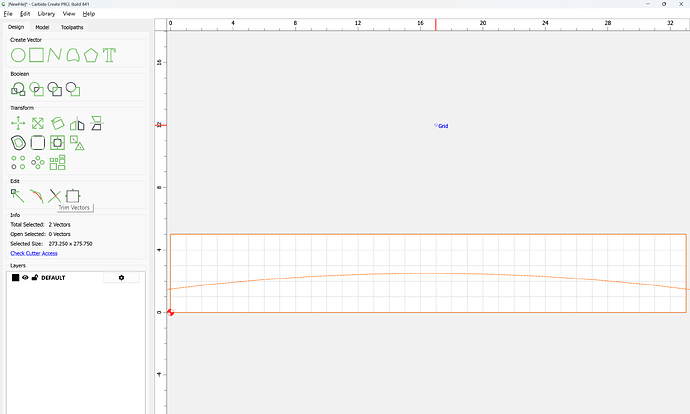The height and width of the screenshot is (414, 690).
Task: Activate the Node Edit arrow tool
Action: coord(18,196)
